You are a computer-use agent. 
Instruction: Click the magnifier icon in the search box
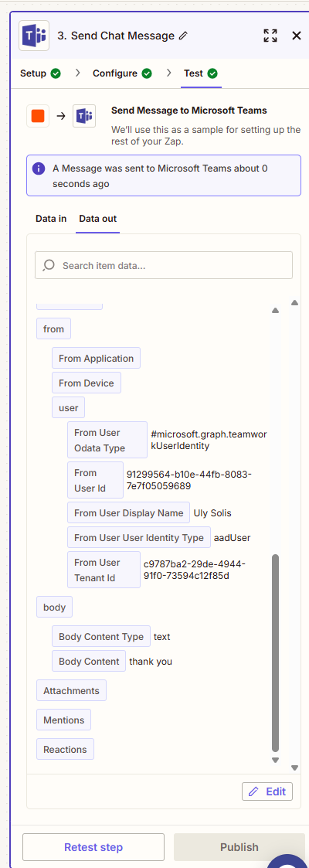coord(49,265)
